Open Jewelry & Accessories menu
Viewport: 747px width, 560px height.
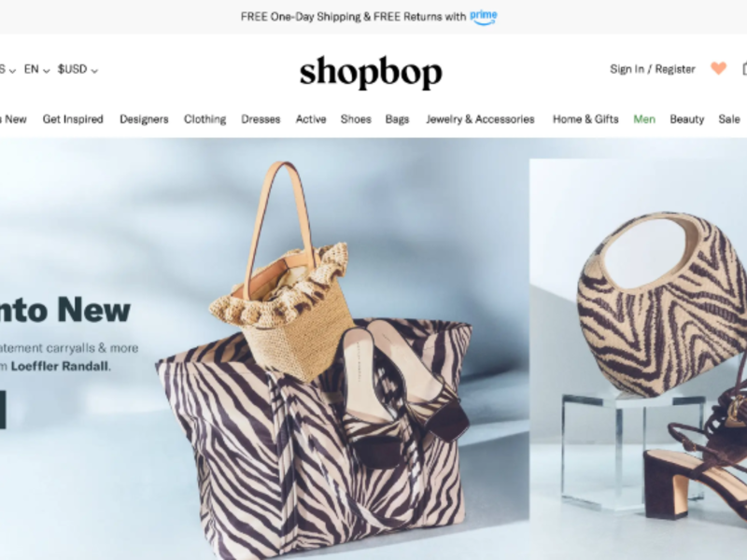pyautogui.click(x=480, y=119)
